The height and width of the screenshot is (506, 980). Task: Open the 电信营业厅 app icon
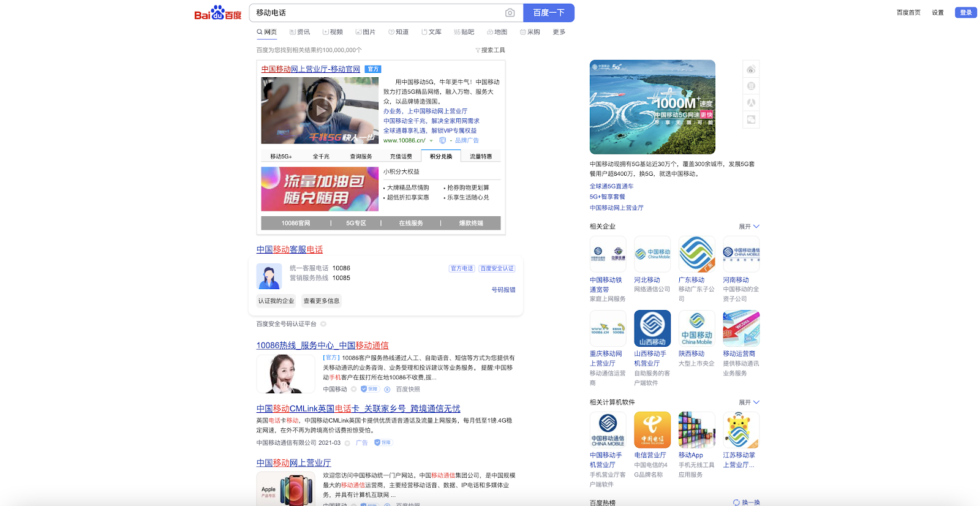[x=652, y=430]
